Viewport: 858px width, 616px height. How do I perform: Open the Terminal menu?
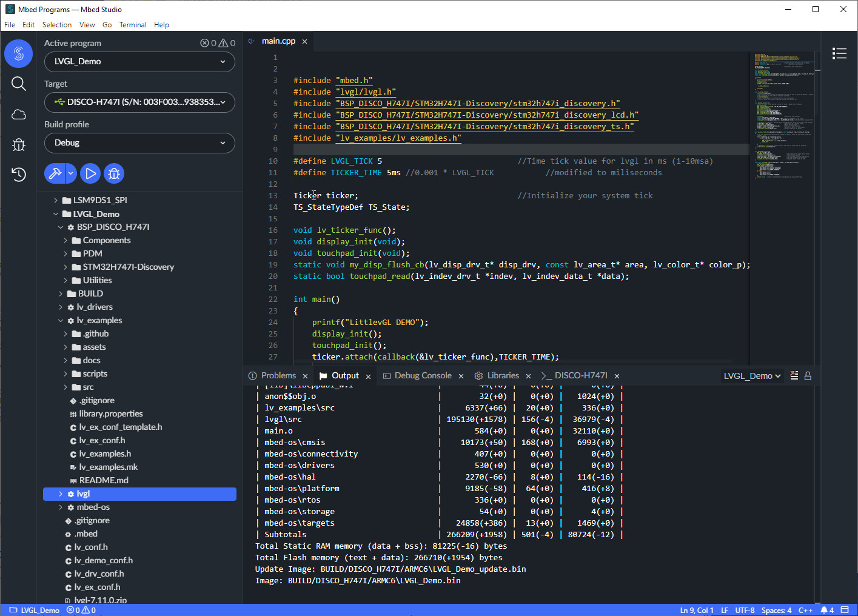(133, 25)
